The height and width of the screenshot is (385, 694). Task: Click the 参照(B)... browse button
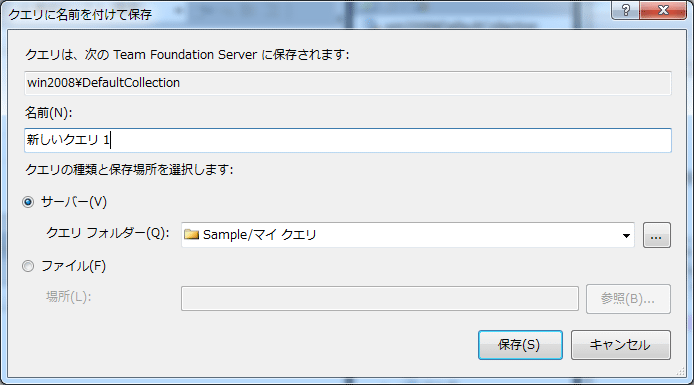[x=628, y=299]
